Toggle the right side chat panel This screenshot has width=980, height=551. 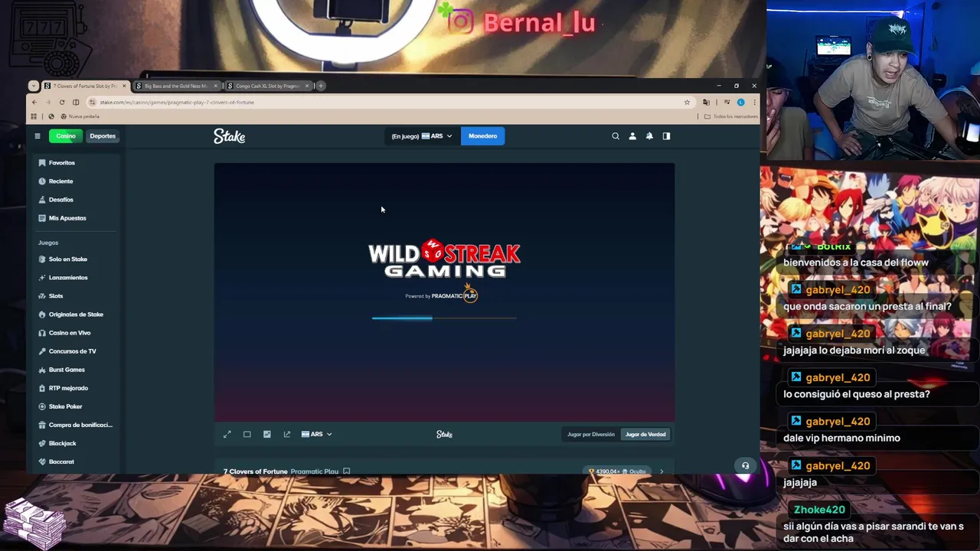666,136
